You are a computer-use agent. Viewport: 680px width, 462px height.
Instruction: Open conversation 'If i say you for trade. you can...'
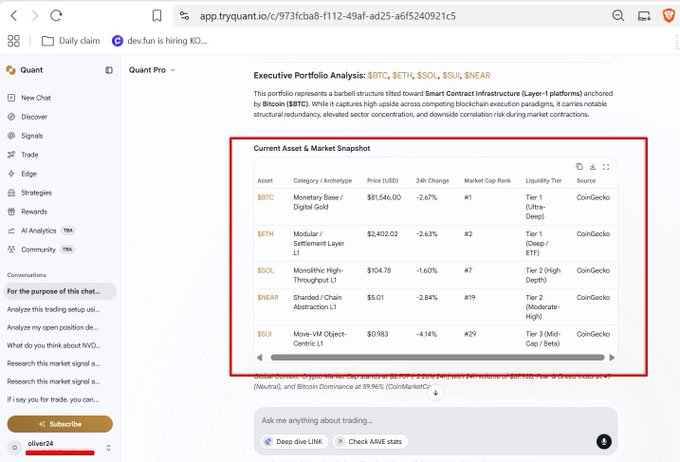(53, 400)
